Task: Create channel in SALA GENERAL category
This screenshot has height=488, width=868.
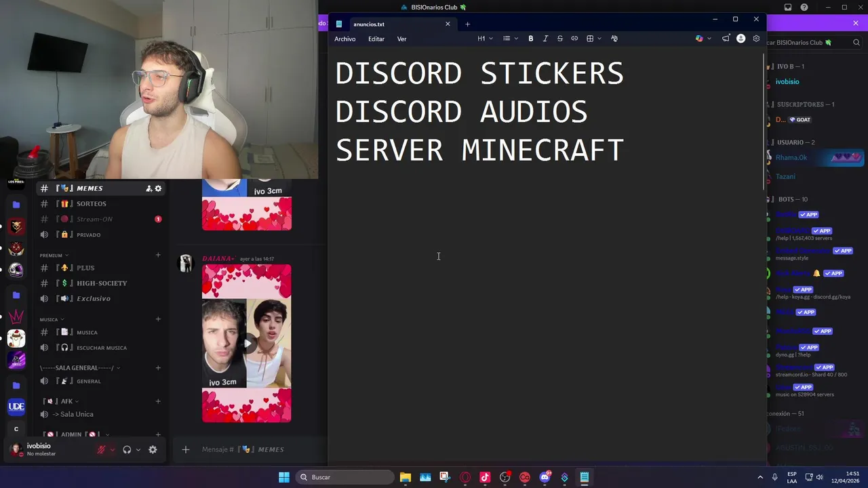Action: (158, 368)
